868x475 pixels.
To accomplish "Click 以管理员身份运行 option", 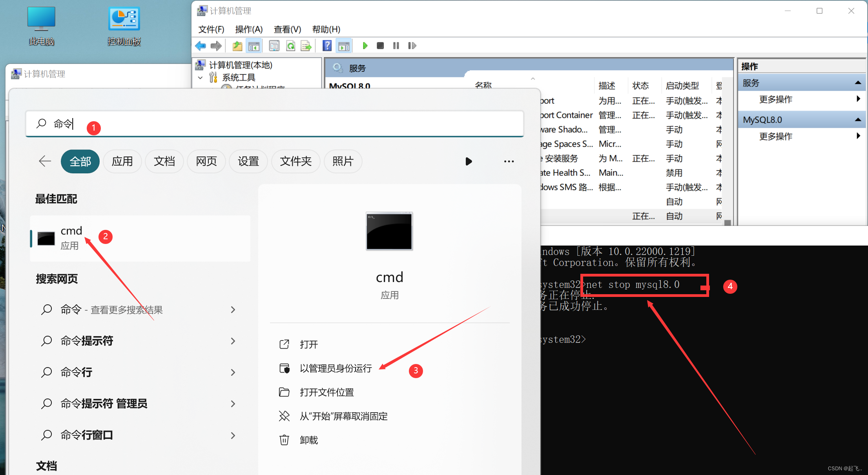I will coord(336,368).
